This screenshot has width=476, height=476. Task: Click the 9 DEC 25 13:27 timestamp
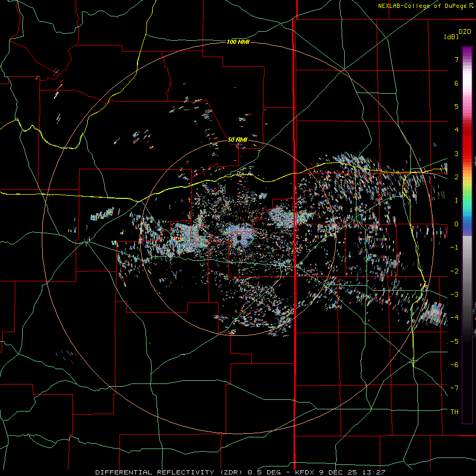pos(352,472)
